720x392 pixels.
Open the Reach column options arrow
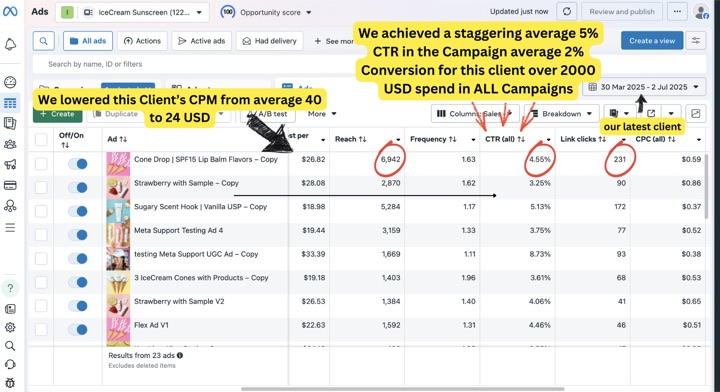pyautogui.click(x=398, y=140)
